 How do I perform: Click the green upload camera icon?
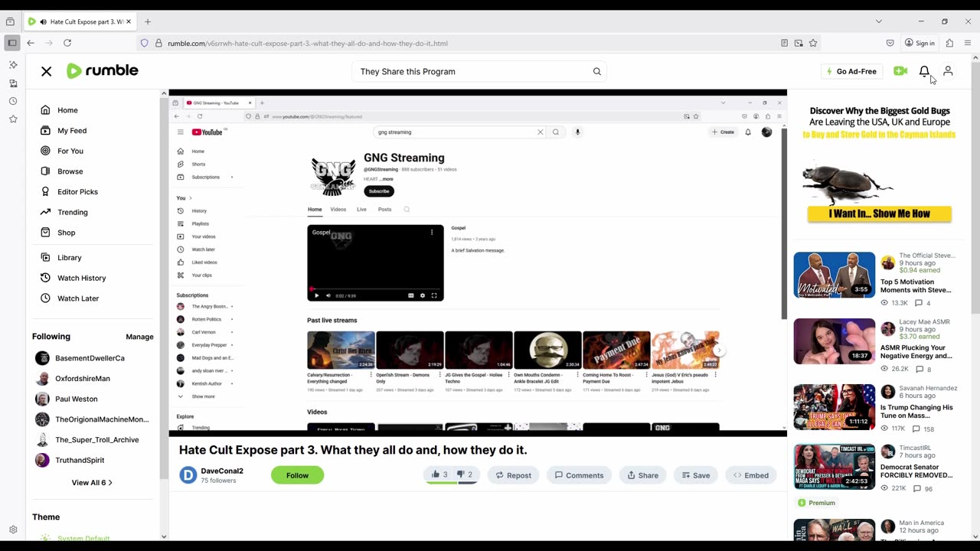900,71
